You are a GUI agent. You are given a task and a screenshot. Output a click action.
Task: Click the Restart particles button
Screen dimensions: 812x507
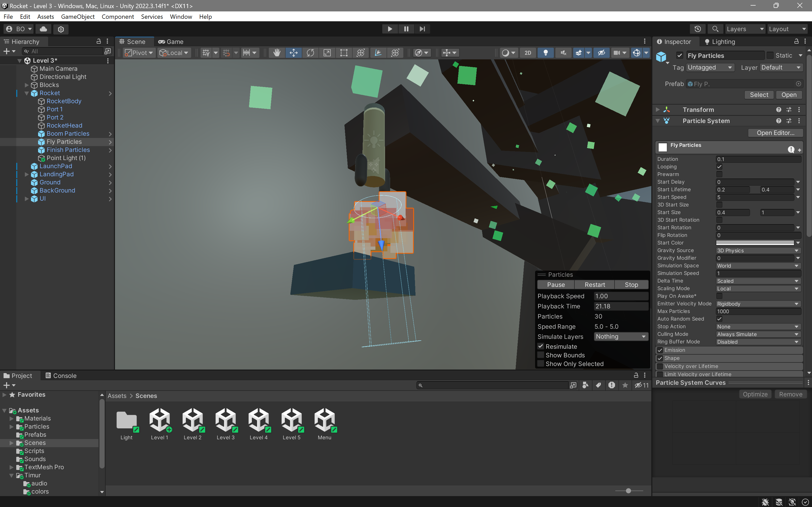point(594,285)
